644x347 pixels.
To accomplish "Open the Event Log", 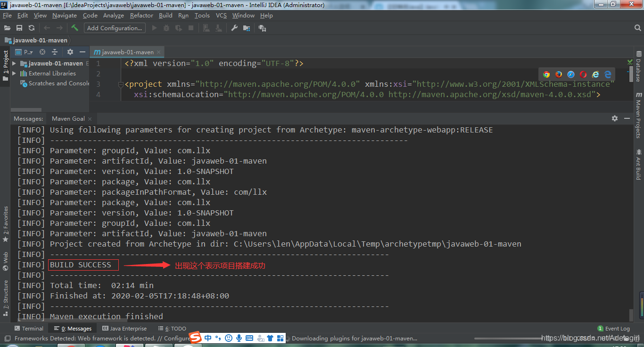I will pyautogui.click(x=613, y=328).
